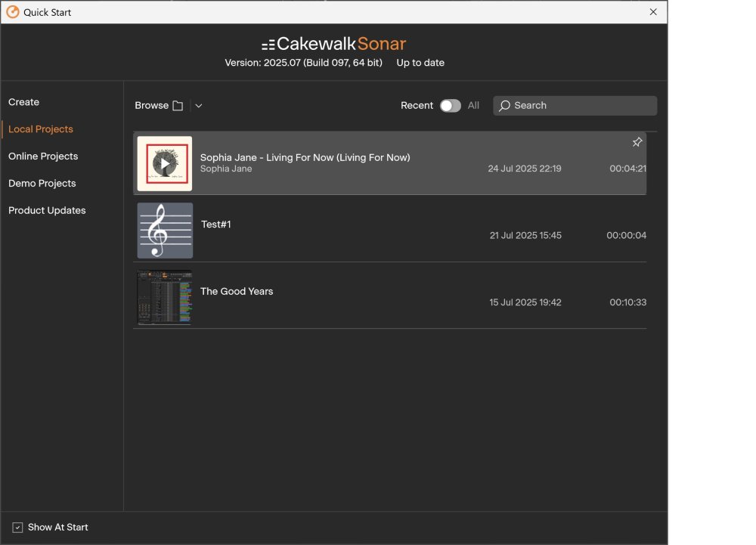The width and height of the screenshot is (756, 545).
Task: Select Sophia Jane - Living For Now title
Action: click(x=305, y=157)
